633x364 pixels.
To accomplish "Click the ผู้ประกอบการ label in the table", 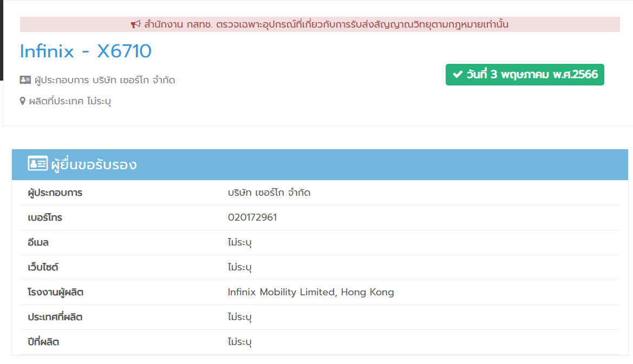I will pyautogui.click(x=55, y=193).
